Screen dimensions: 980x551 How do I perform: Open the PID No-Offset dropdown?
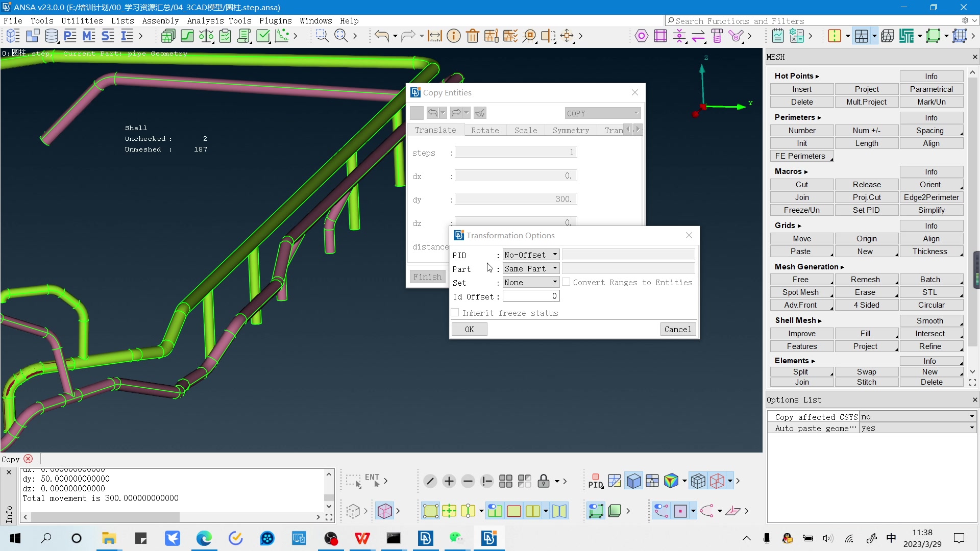coord(531,255)
